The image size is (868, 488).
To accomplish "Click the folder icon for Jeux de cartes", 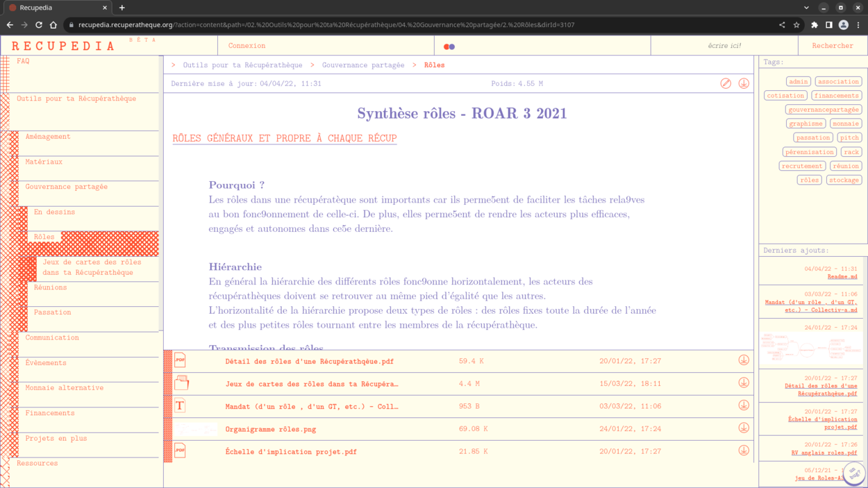I will 181,383.
